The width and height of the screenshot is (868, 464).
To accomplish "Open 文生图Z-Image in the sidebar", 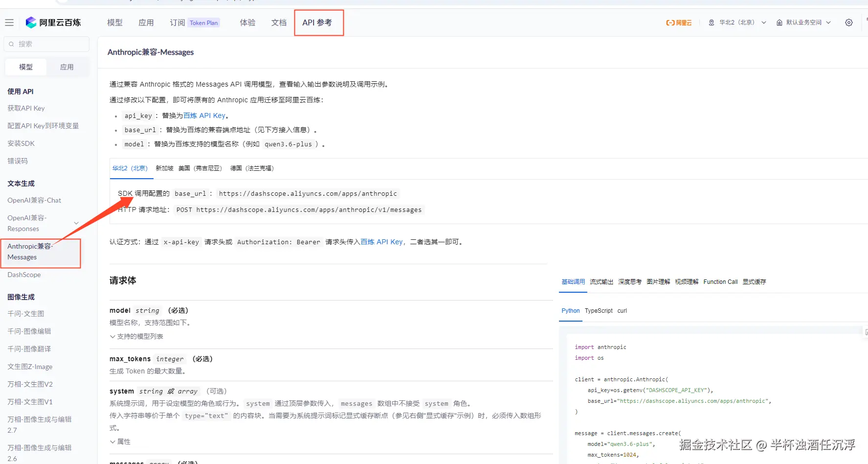I will [x=30, y=367].
